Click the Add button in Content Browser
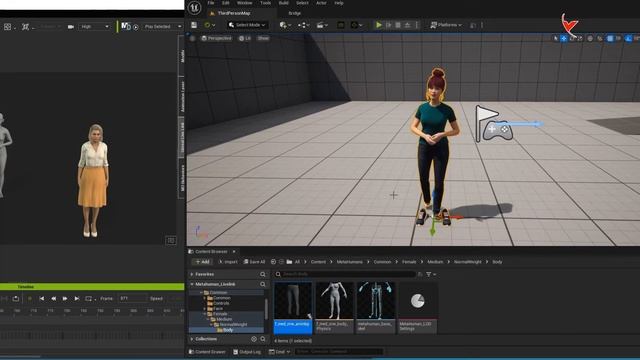The height and width of the screenshot is (360, 640). tap(202, 262)
